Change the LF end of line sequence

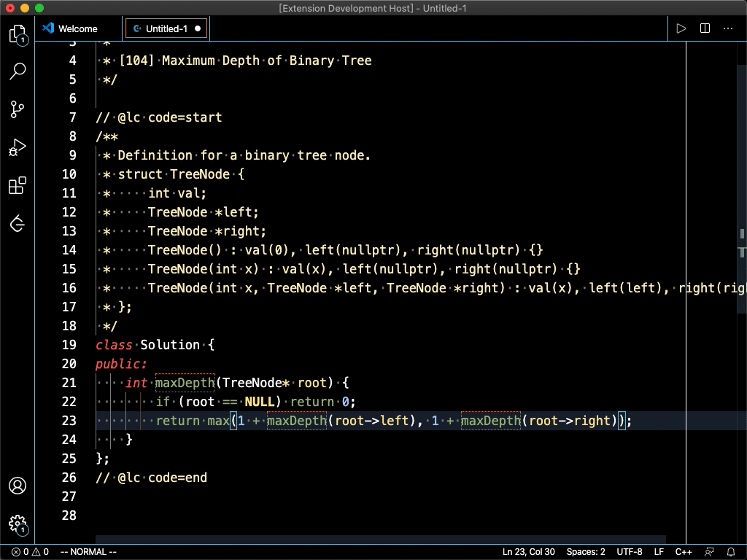[x=659, y=552]
